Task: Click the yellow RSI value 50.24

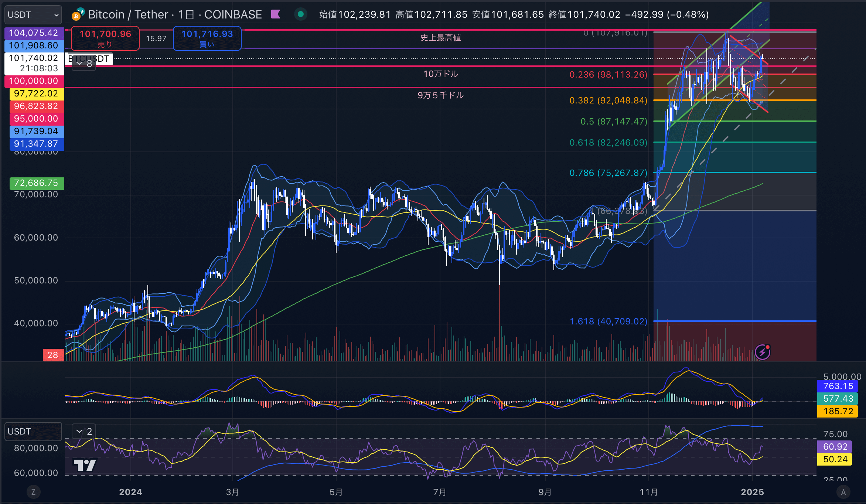Action: pyautogui.click(x=835, y=459)
